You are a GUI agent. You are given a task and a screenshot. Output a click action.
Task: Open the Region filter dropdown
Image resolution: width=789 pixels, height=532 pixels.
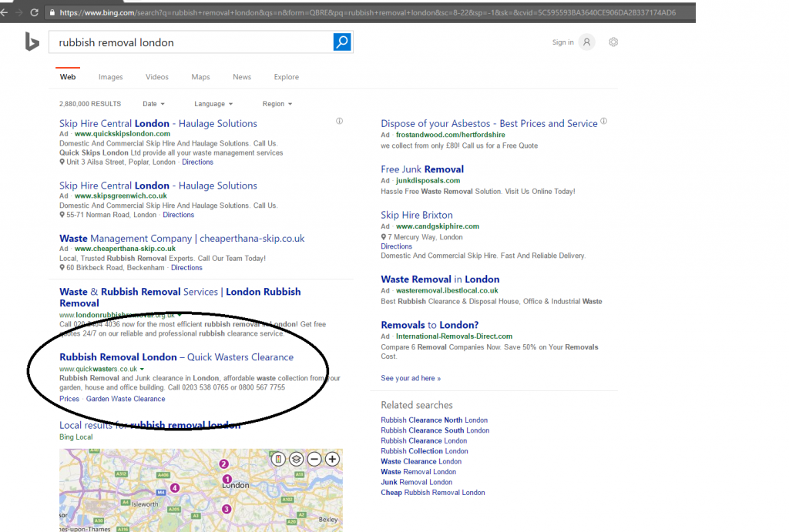click(277, 104)
